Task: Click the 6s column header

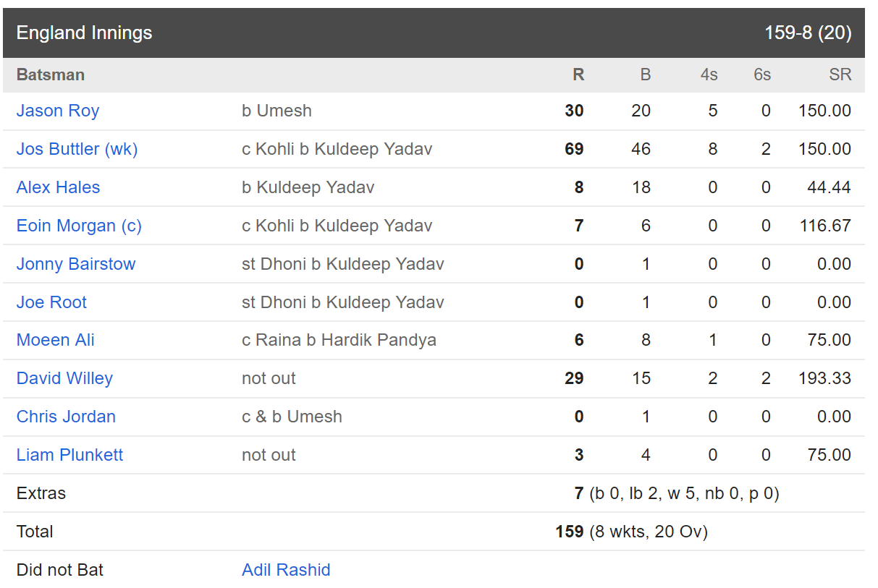Action: click(761, 74)
